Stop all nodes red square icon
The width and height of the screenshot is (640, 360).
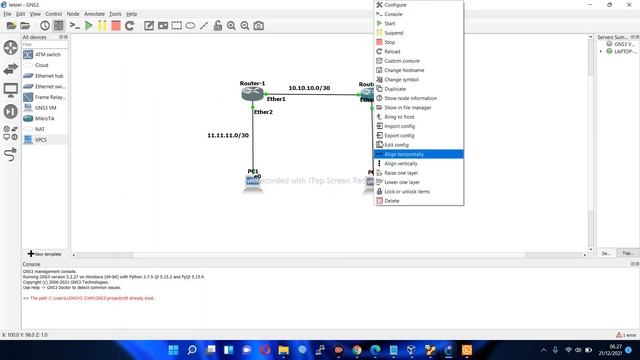116,26
